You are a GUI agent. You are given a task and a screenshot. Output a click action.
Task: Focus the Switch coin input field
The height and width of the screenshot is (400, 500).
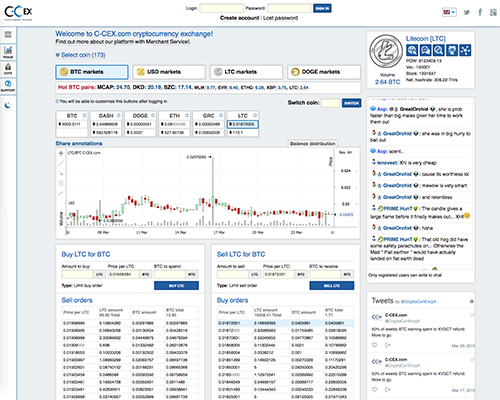(330, 103)
